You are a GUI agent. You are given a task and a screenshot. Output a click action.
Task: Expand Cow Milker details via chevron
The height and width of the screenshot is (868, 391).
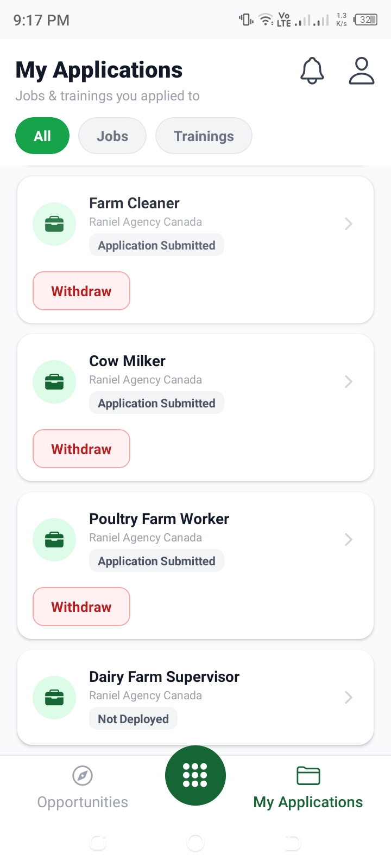(349, 381)
